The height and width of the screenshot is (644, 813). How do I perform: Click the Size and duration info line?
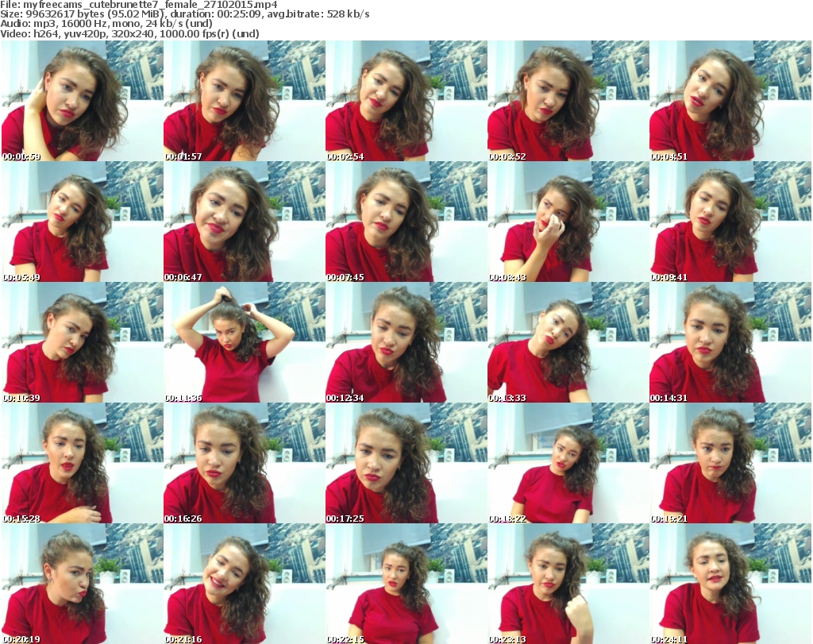[x=184, y=14]
